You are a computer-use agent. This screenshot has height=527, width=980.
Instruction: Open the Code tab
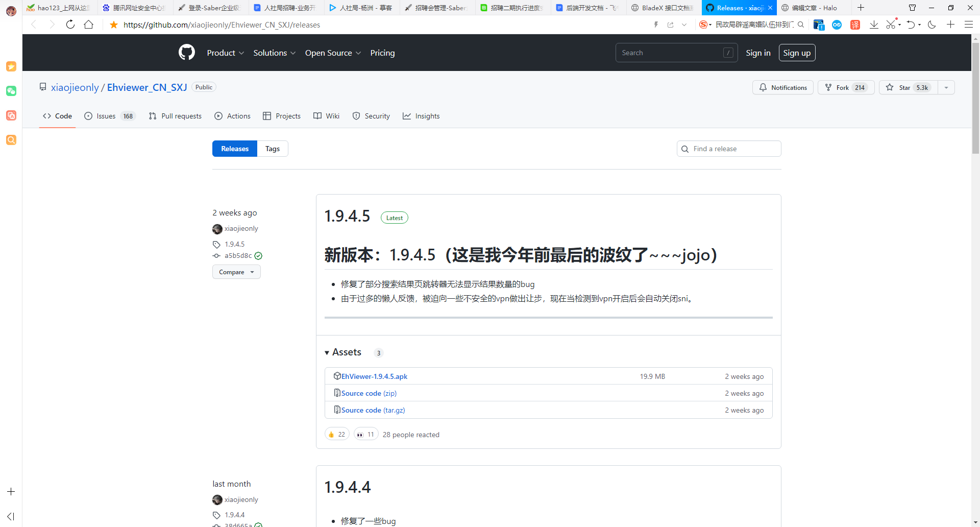click(57, 116)
